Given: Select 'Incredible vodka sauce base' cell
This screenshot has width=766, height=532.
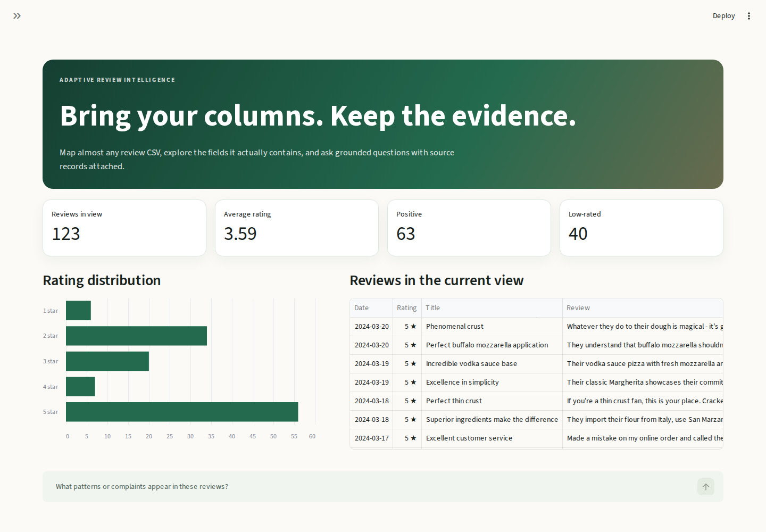Looking at the screenshot, I should pos(492,364).
